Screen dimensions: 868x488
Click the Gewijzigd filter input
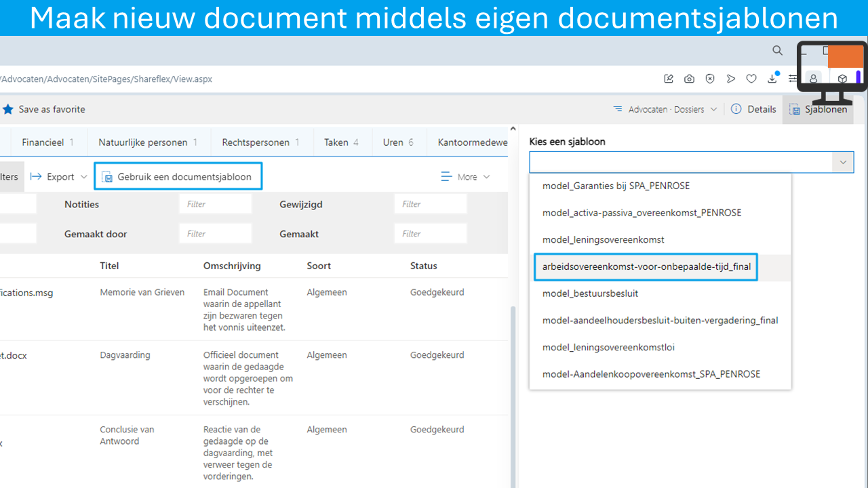click(x=431, y=204)
